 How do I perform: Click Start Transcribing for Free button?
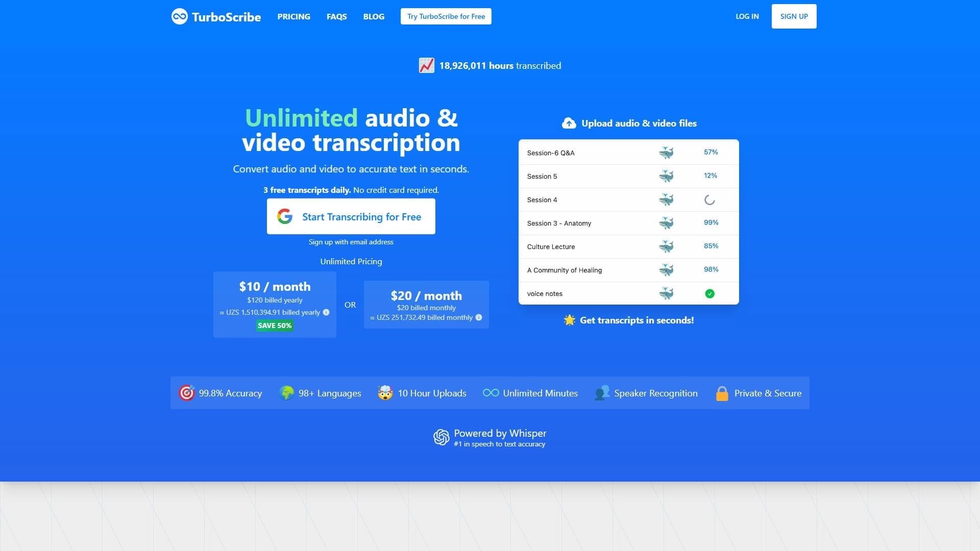point(351,216)
